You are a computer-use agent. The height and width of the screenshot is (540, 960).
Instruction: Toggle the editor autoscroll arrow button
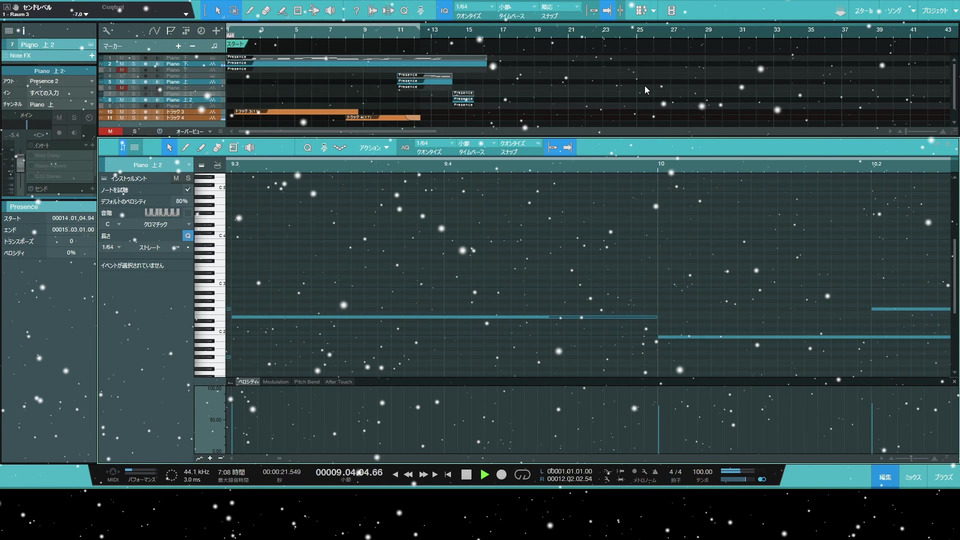[568, 148]
